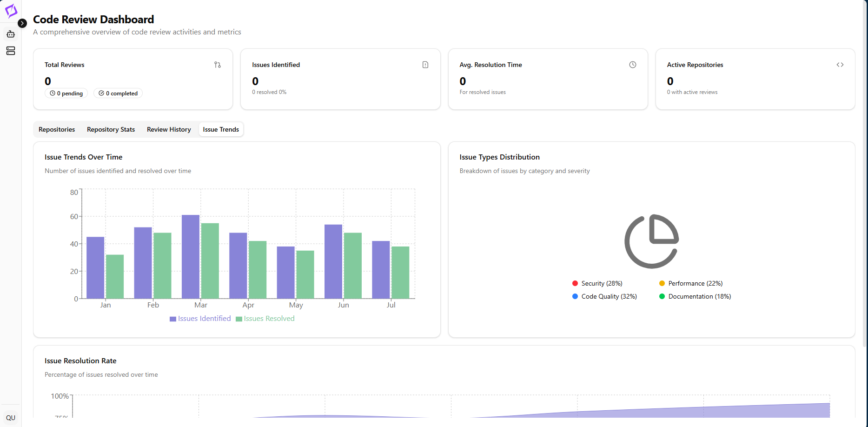
Task: Click the red Security (28%) legend dot
Action: tap(575, 283)
